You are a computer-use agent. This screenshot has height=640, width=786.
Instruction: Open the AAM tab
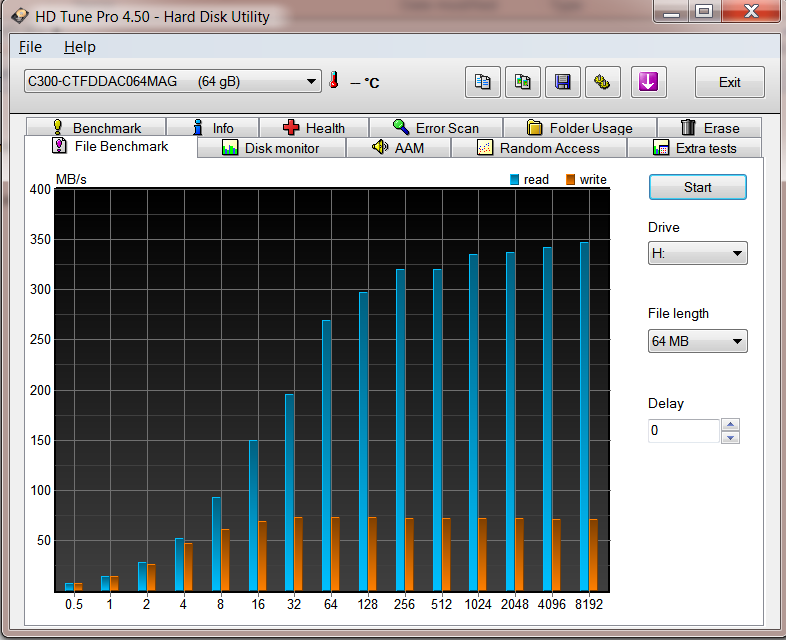399,148
